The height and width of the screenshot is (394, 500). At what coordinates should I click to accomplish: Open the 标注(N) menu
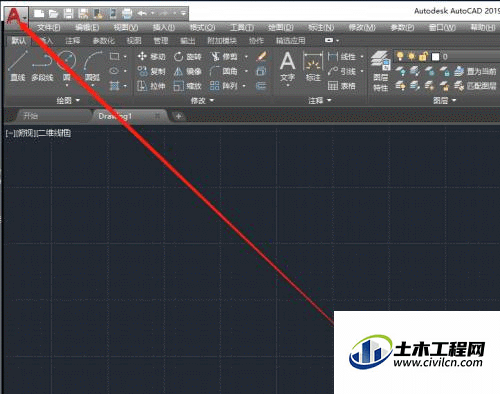[x=321, y=28]
